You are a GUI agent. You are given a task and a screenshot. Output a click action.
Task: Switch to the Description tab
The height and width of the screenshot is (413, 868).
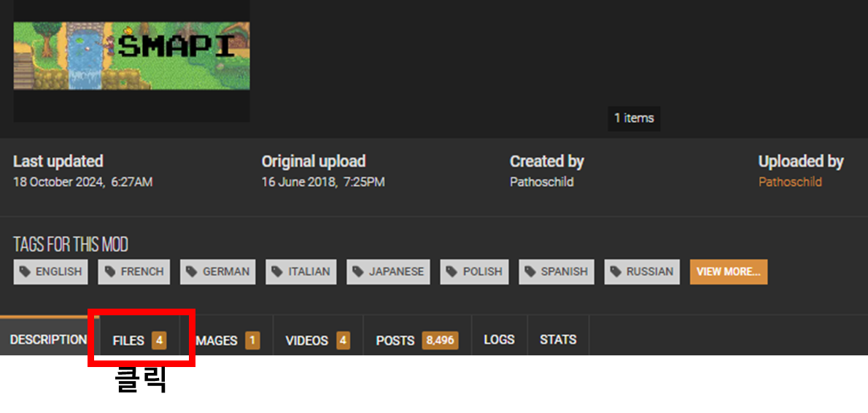(x=48, y=340)
